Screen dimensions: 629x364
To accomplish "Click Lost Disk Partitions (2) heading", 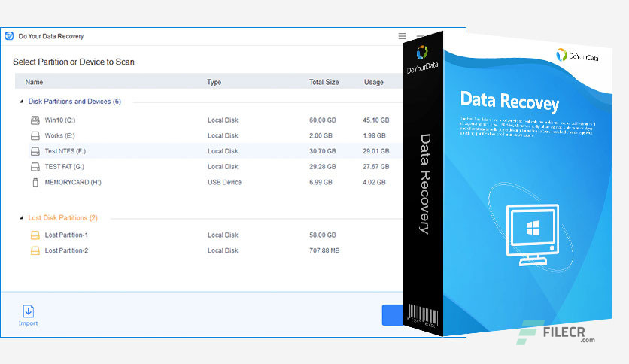I will [62, 217].
